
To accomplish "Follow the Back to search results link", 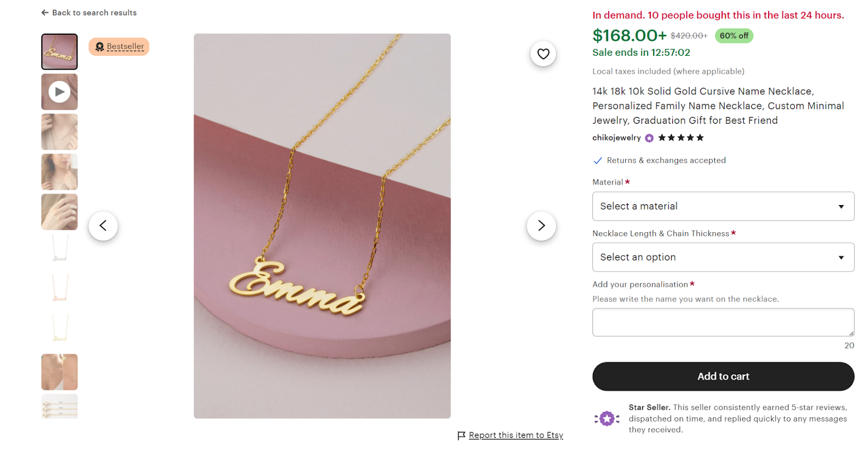I will [x=93, y=12].
